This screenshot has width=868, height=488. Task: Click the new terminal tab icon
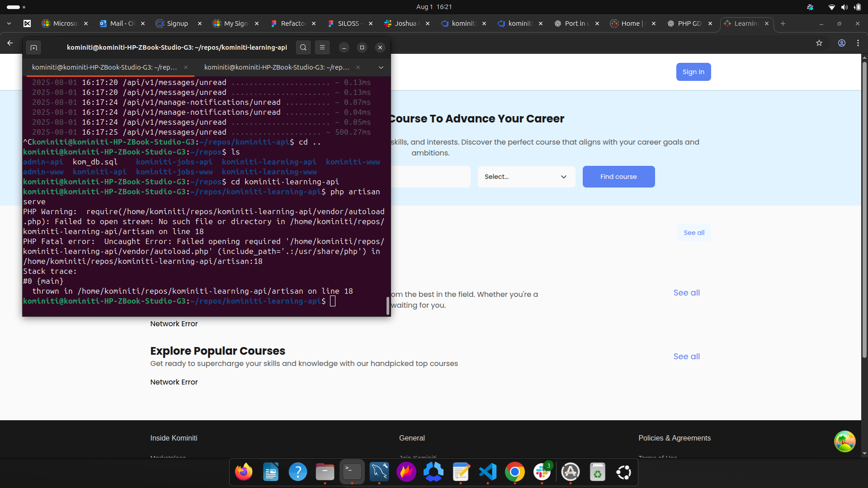33,47
